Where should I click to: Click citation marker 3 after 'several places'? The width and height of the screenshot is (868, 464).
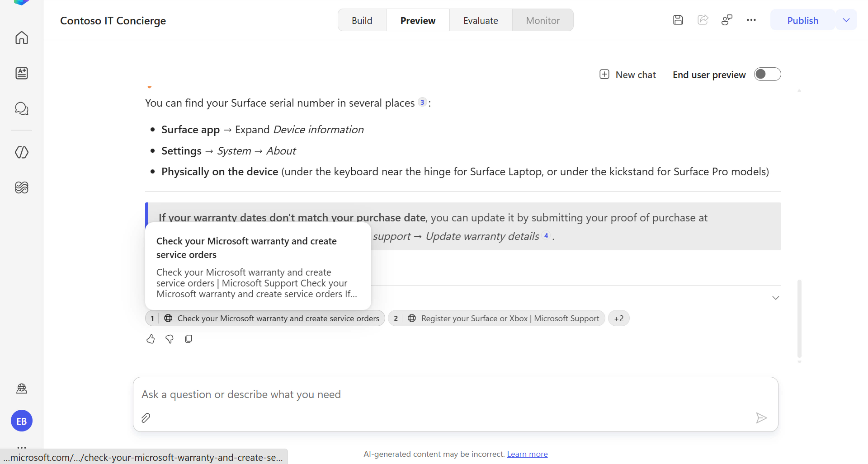[x=422, y=103]
